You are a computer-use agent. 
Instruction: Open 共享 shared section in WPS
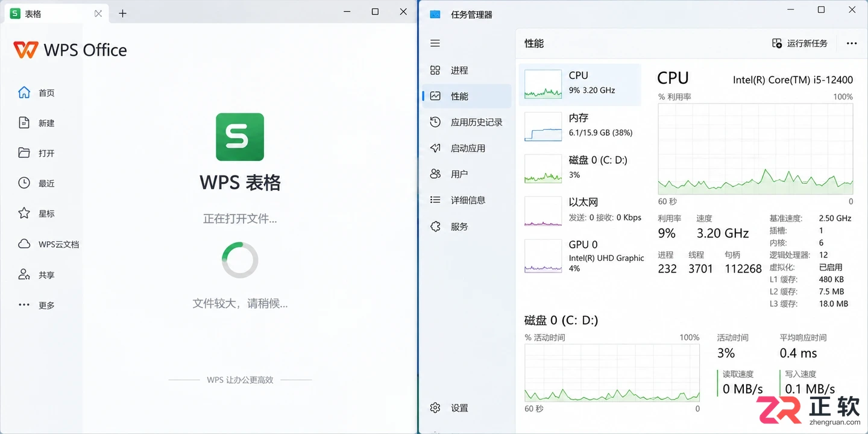[x=37, y=275]
